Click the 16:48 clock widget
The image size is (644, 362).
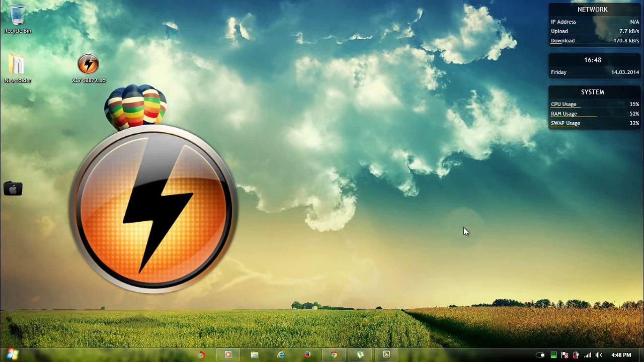coord(593,60)
